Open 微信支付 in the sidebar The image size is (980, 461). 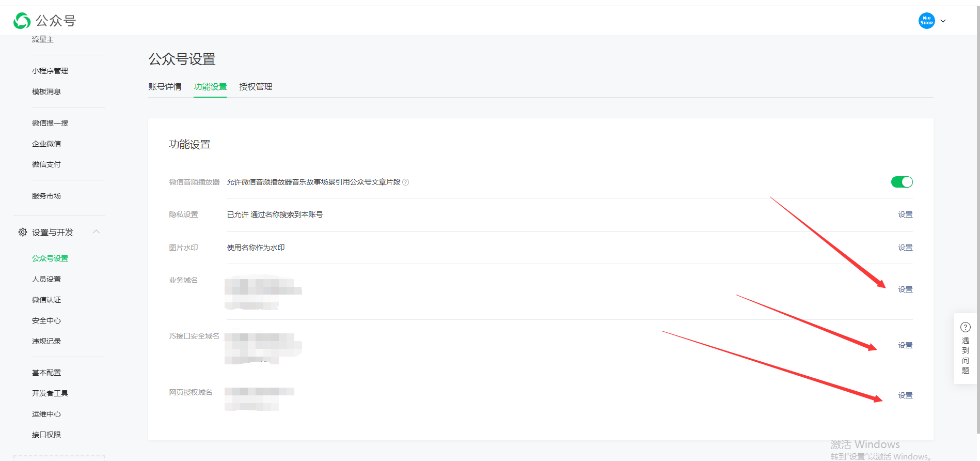[46, 164]
